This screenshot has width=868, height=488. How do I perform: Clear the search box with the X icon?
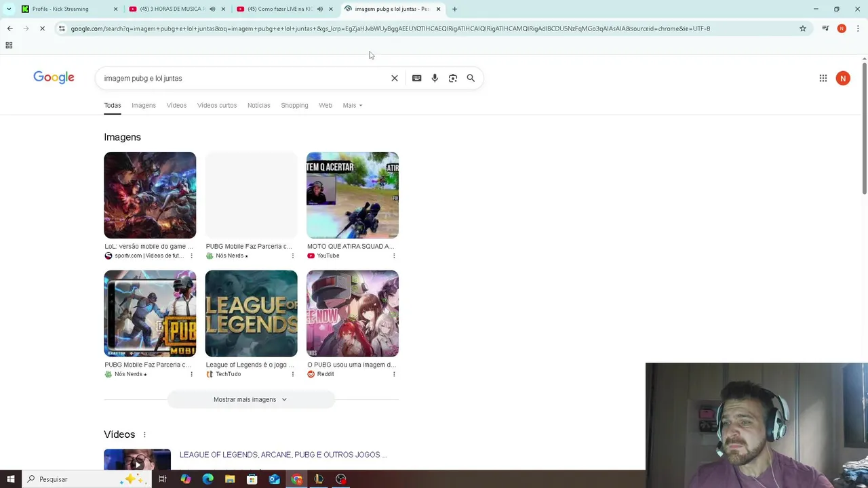pos(395,78)
